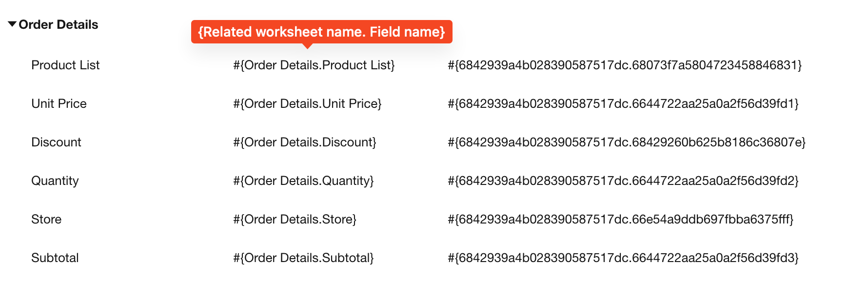The image size is (868, 284).
Task: Click the Related worksheet name tooltip
Action: [x=321, y=32]
